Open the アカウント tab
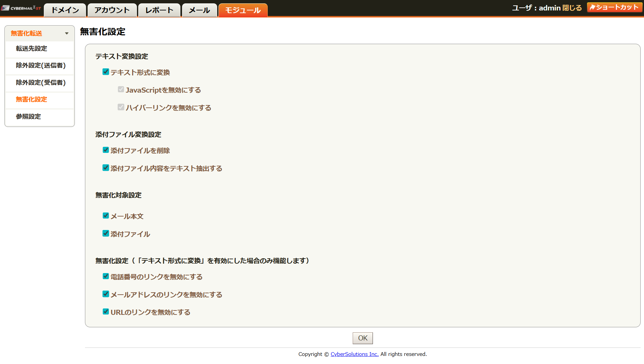The width and height of the screenshot is (644, 364). coord(112,10)
